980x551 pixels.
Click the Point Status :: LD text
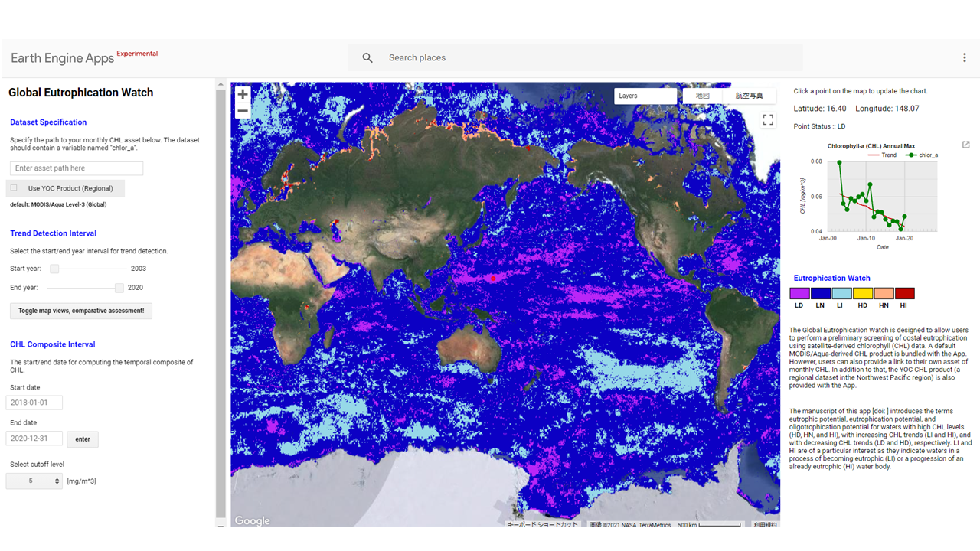(x=819, y=126)
